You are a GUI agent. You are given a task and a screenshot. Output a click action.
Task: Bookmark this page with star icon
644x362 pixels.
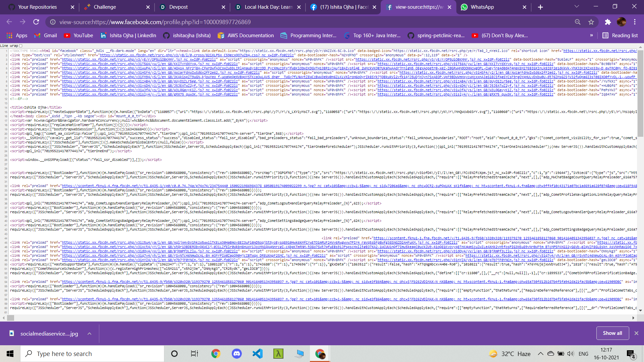(591, 22)
